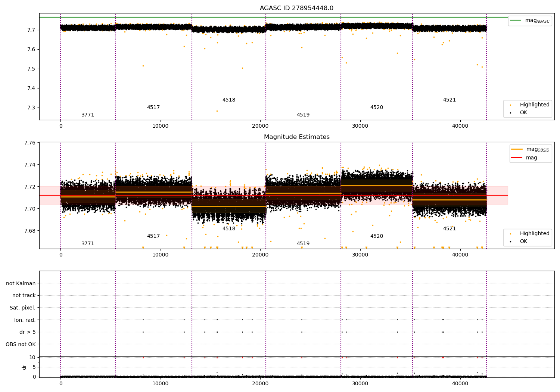Click the 'not track' row label
560x392 pixels.
coord(24,295)
